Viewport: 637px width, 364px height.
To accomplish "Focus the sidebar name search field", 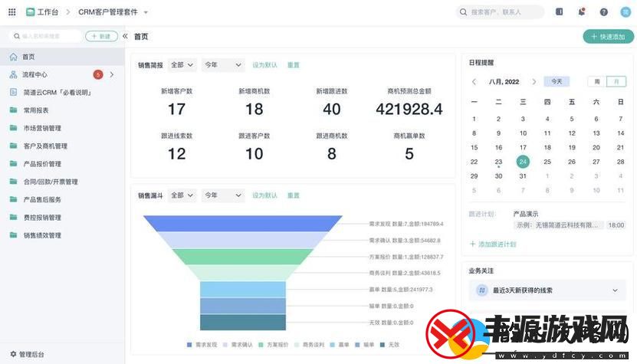I will [45, 36].
